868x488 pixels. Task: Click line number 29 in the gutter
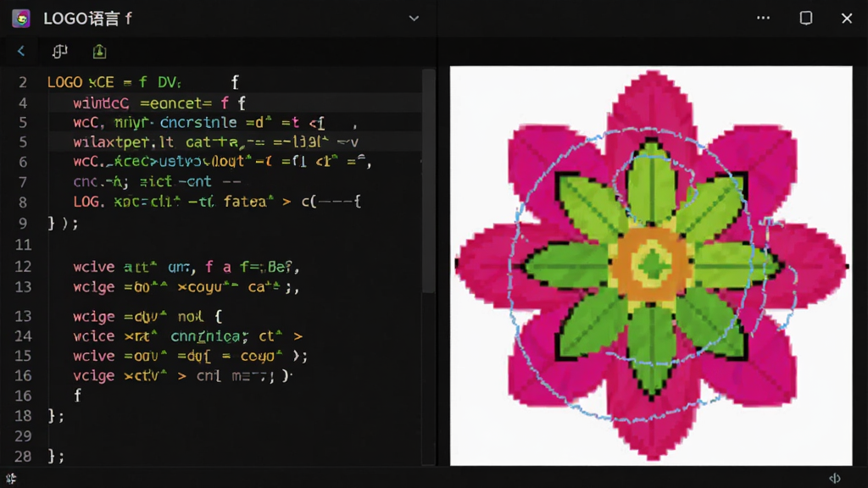tap(23, 436)
